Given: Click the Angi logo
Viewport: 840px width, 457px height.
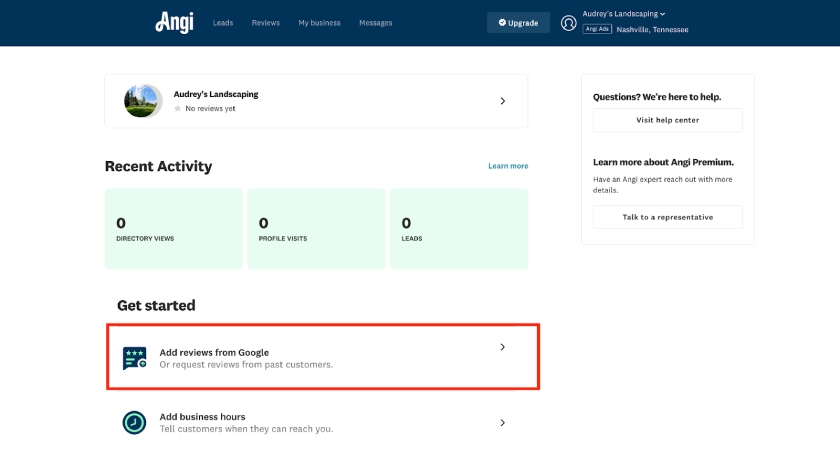Looking at the screenshot, I should 175,23.
